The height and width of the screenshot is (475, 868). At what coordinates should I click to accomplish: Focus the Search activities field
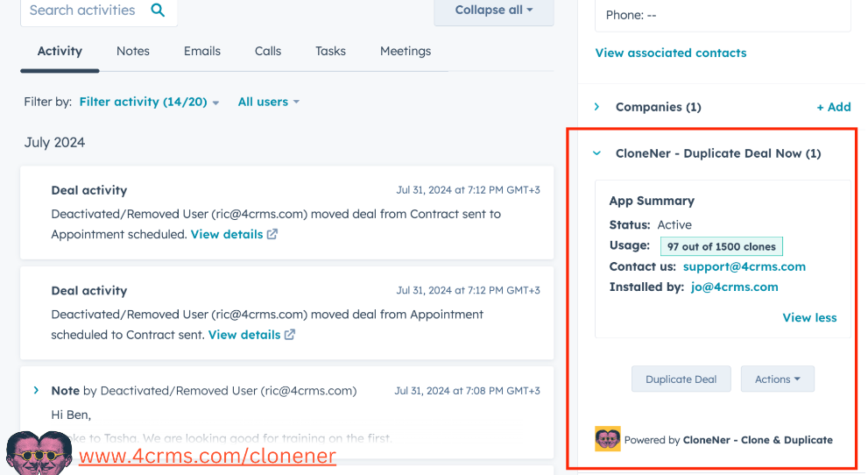click(98, 11)
